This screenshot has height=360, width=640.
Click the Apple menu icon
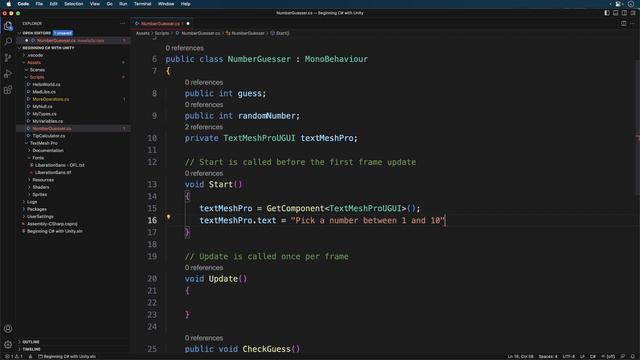(x=9, y=4)
